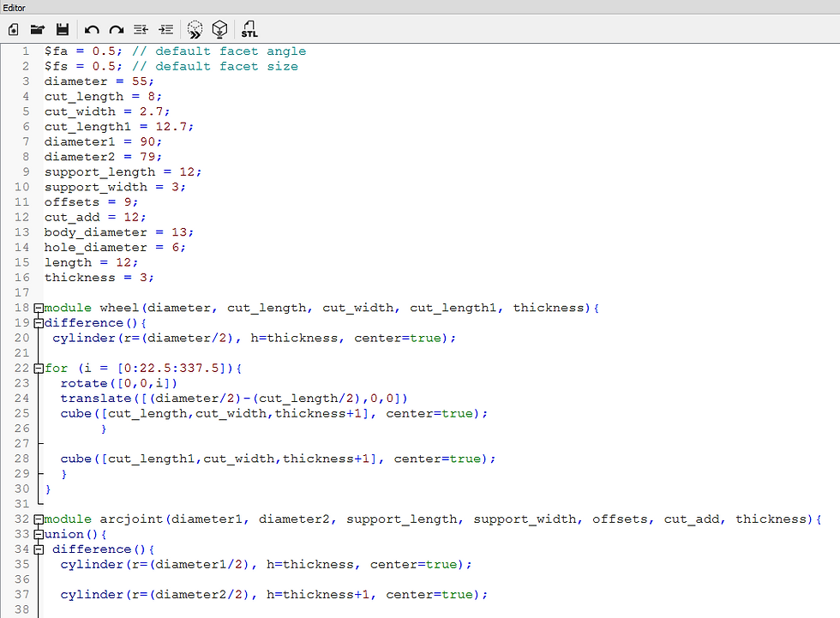Click the value 2.7 of cut_width
Screen dimensions: 840x618
[x=151, y=111]
